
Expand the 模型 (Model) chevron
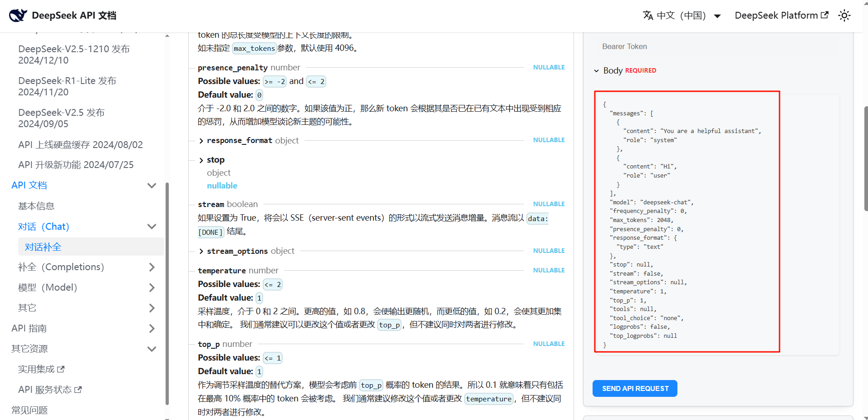click(152, 287)
